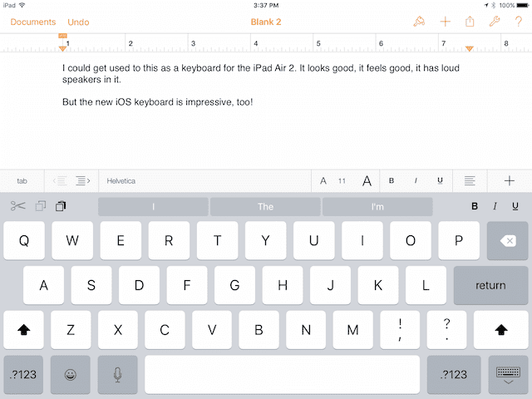Image resolution: width=532 pixels, height=399 pixels.
Task: Tap the scissors cut icon
Action: coord(18,206)
